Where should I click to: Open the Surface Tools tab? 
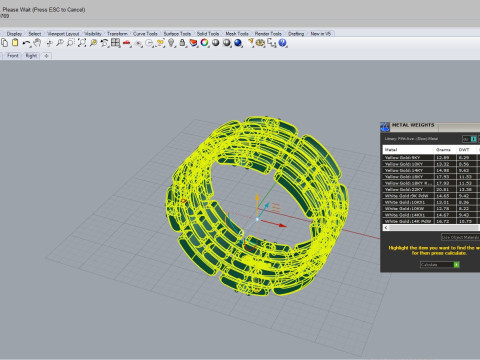pyautogui.click(x=177, y=34)
